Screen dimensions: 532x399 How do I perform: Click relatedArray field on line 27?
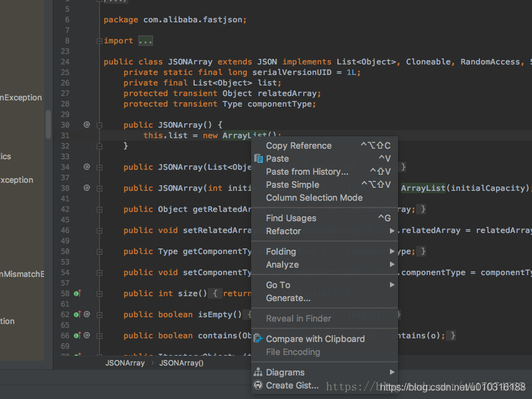pos(287,93)
